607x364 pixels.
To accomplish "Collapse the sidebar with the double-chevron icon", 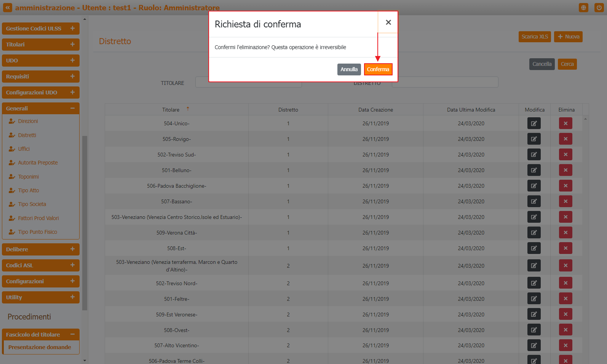I will [x=7, y=8].
